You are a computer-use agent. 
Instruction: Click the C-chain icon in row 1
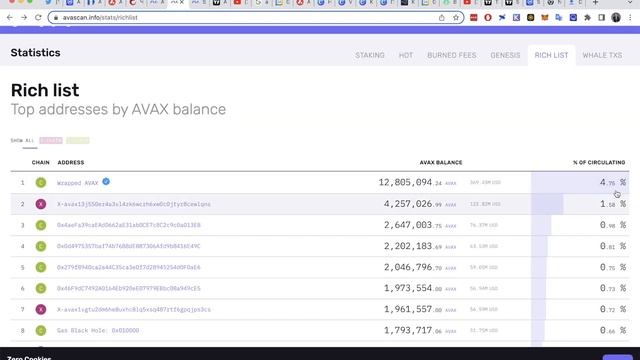point(41,182)
